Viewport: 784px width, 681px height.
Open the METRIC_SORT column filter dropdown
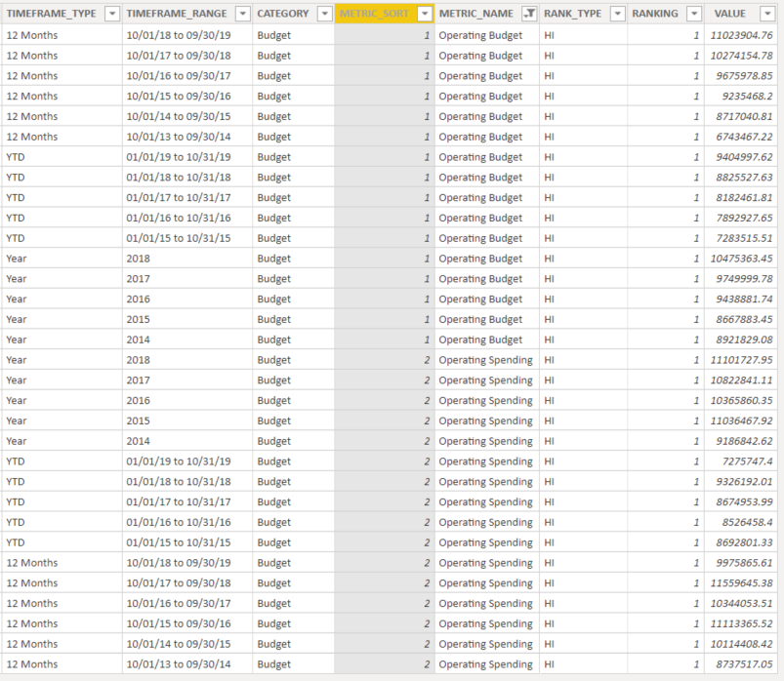[x=425, y=14]
